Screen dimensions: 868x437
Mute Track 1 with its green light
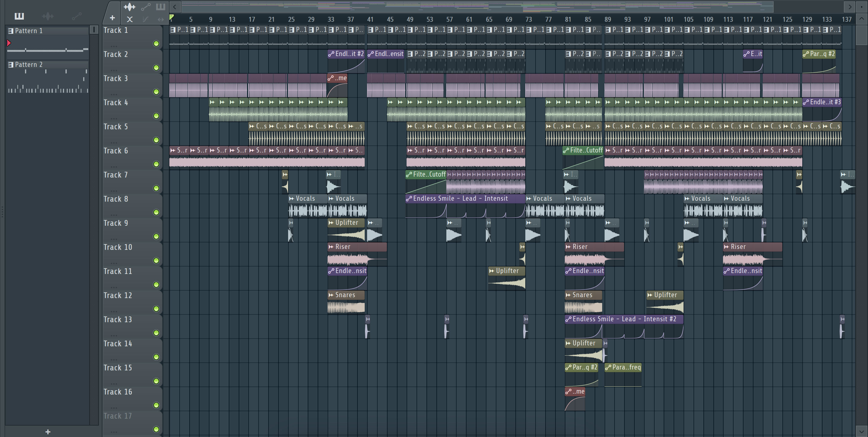click(156, 43)
